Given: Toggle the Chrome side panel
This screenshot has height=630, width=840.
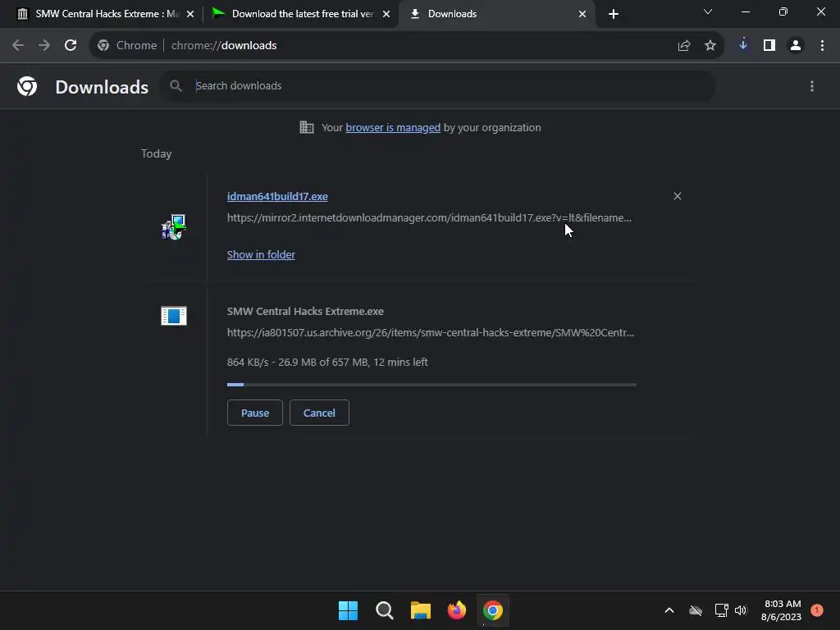Looking at the screenshot, I should tap(769, 46).
